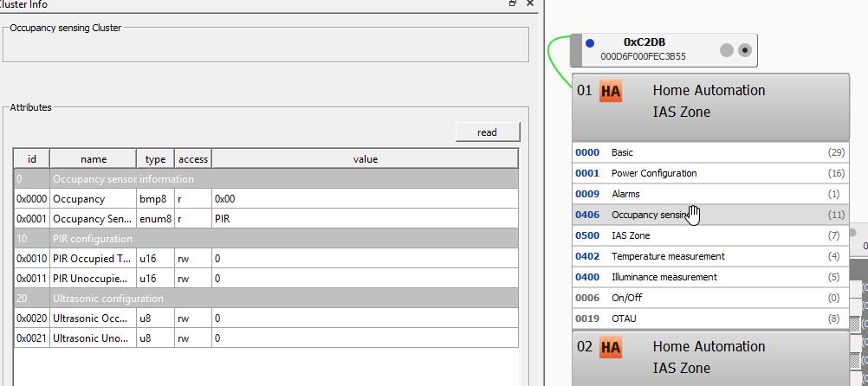
Task: Select the 0400 Illuminance measurement cluster
Action: point(710,277)
